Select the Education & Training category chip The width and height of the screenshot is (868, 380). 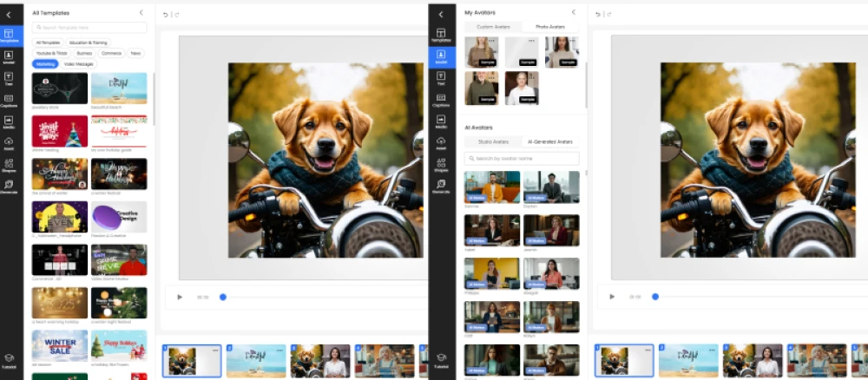point(88,42)
